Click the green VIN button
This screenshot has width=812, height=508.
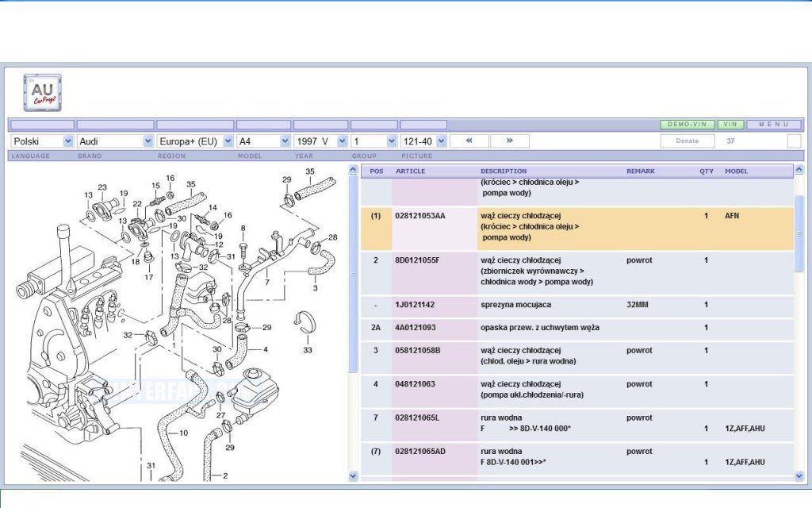tap(730, 125)
